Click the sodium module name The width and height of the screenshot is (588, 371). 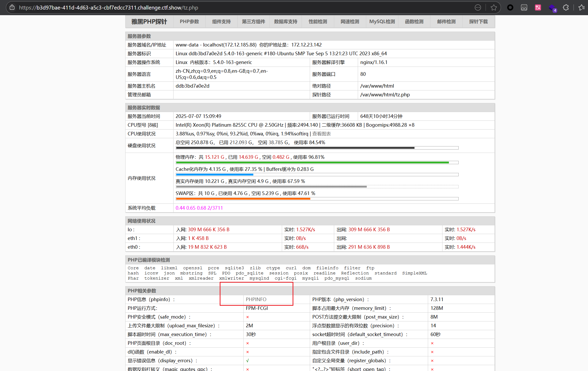363,278
